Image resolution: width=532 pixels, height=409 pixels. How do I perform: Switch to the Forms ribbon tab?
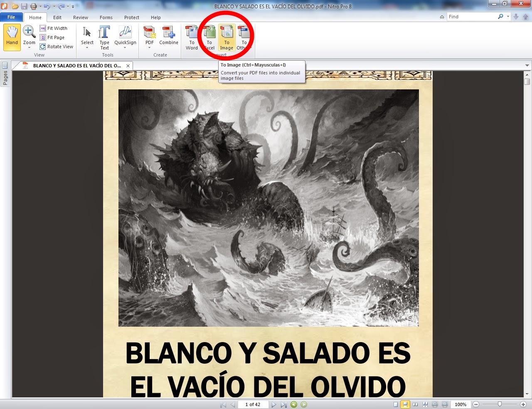(106, 17)
